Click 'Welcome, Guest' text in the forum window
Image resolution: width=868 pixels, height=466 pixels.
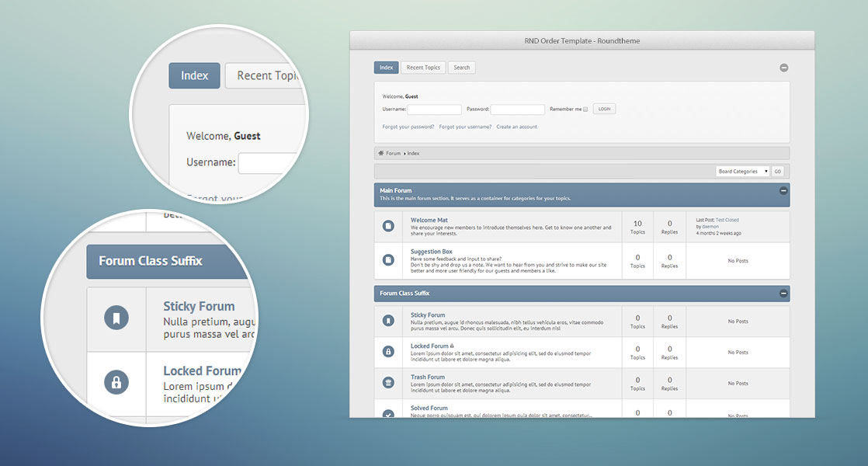401,96
